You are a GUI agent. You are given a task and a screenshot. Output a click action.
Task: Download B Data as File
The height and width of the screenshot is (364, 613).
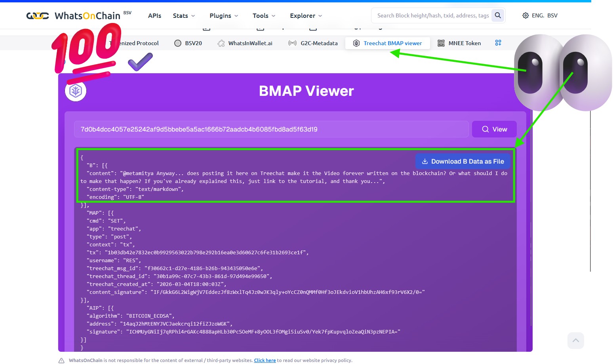click(x=463, y=161)
